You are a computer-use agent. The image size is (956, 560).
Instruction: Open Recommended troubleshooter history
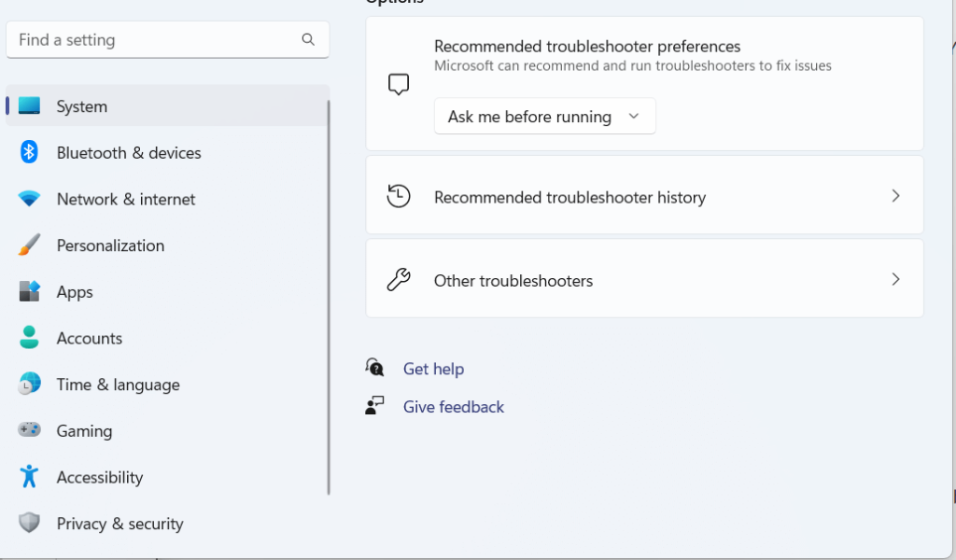point(644,195)
